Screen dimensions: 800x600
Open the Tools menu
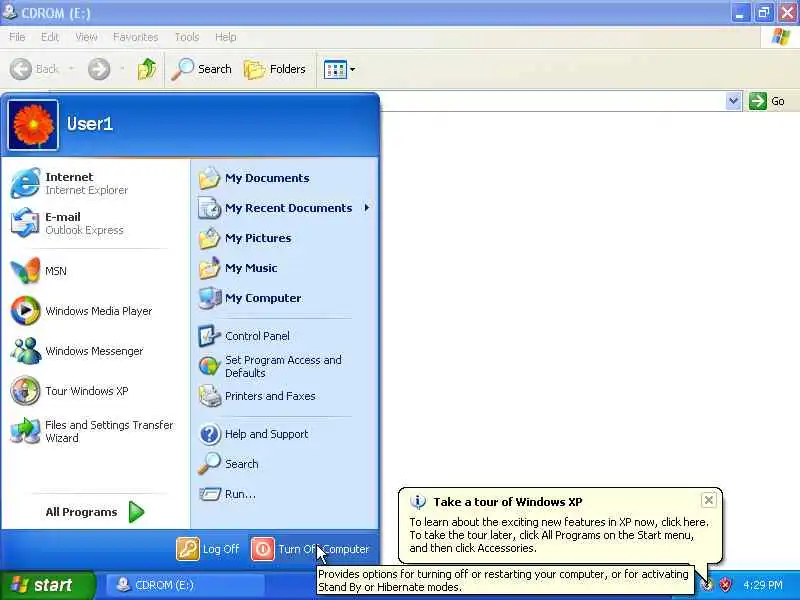click(187, 37)
